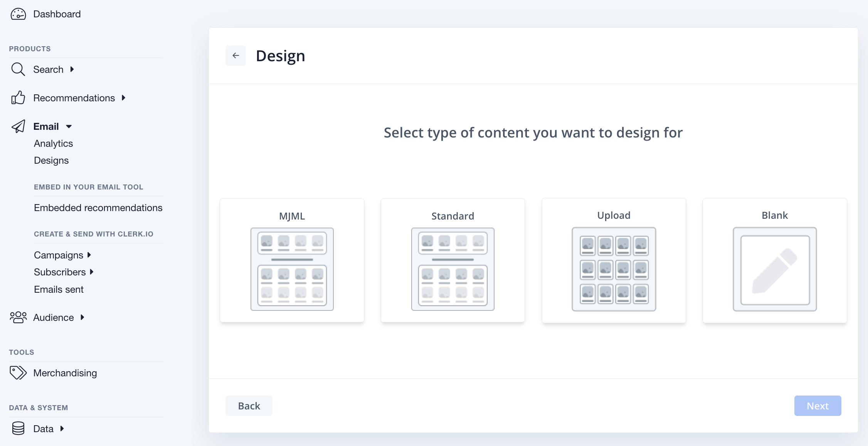Click the Dashboard icon in sidebar
Image resolution: width=868 pixels, height=446 pixels.
click(x=18, y=13)
